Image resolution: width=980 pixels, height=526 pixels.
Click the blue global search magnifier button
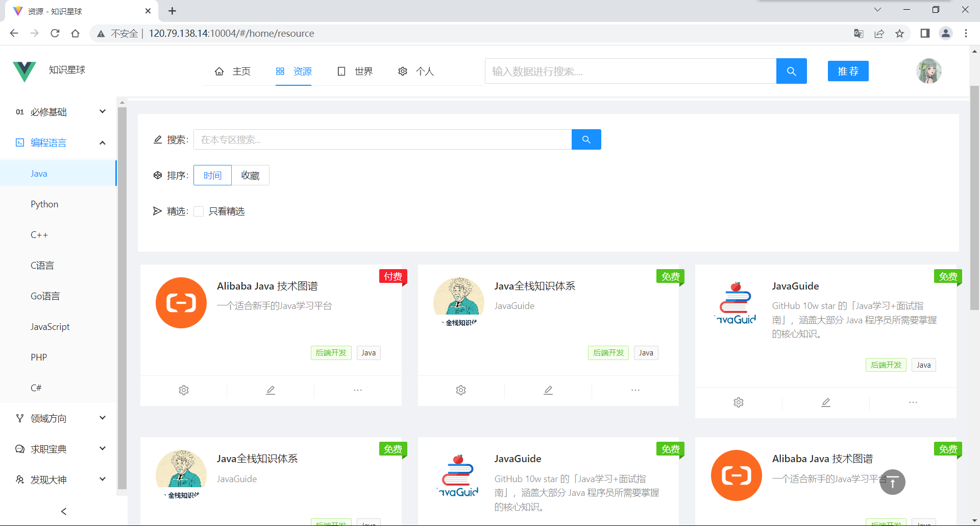point(791,71)
